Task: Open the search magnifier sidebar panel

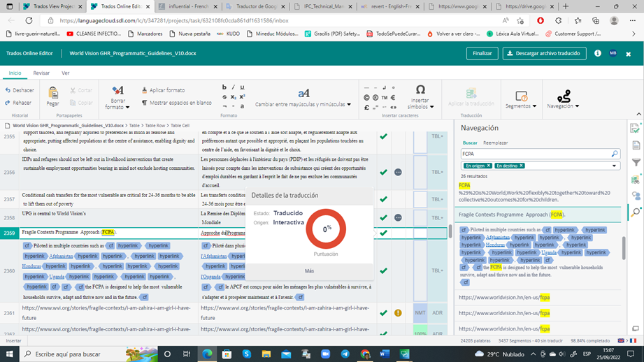Action: [636, 212]
